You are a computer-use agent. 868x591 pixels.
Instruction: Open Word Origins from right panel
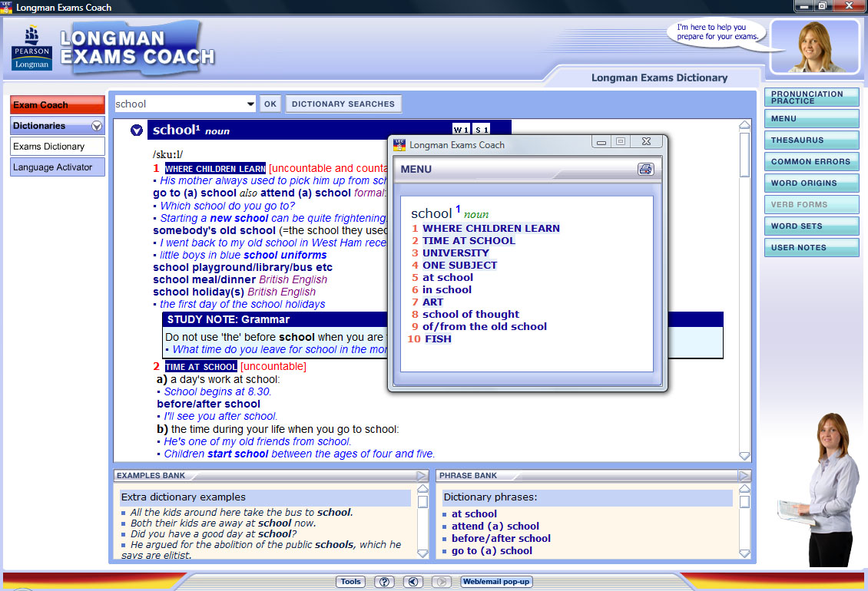[x=811, y=183]
